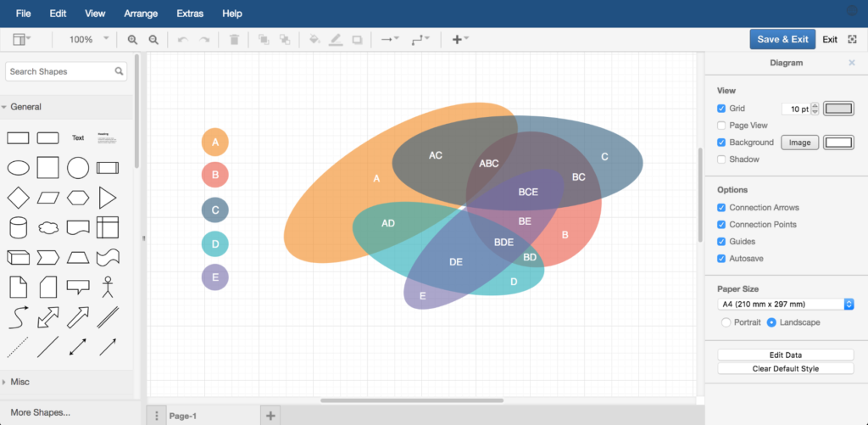Screen dimensions: 868x425
Task: Open the Help menu
Action: coord(232,14)
